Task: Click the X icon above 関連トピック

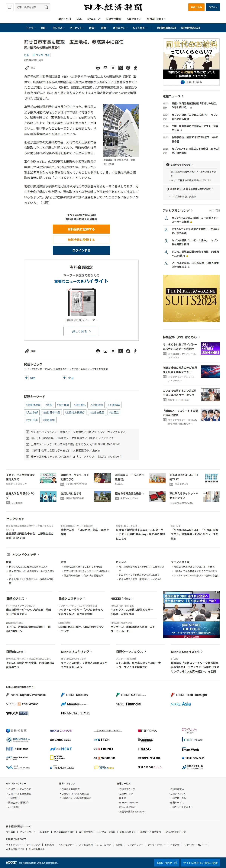Action: 121,351
